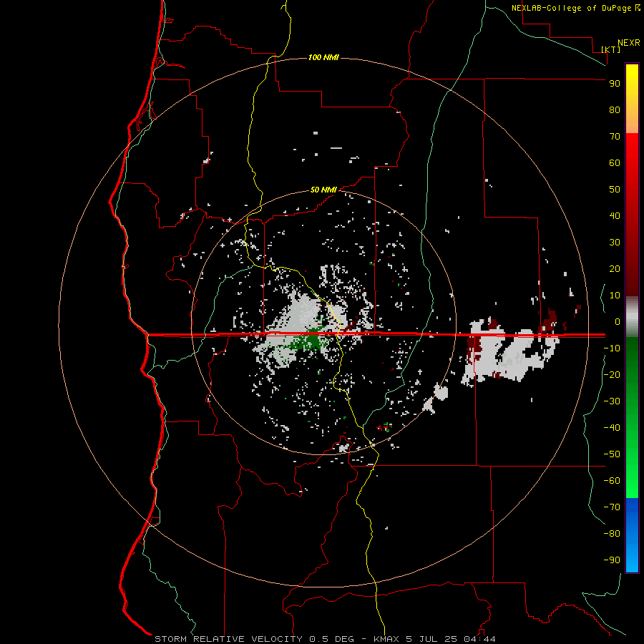
Task: Select the 80 value on velocity scale
Action: tap(615, 110)
